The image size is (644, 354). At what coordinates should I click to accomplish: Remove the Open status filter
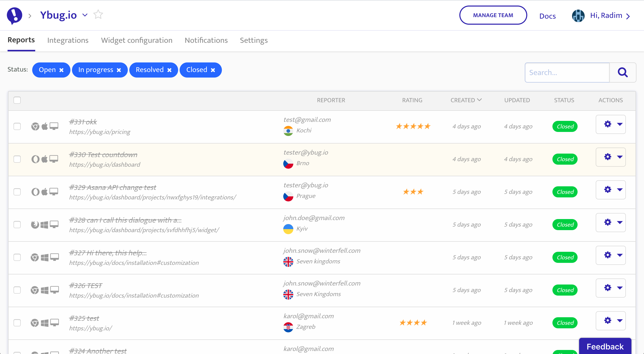tap(61, 70)
